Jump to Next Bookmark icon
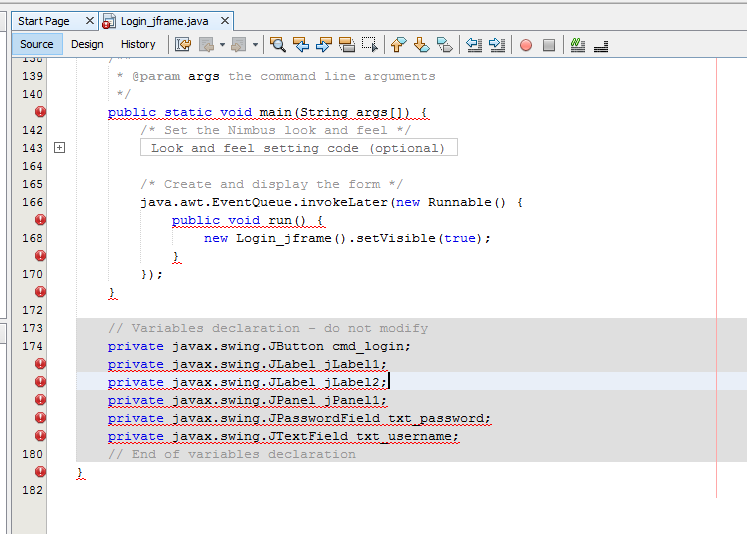This screenshot has width=747, height=534. click(x=421, y=45)
